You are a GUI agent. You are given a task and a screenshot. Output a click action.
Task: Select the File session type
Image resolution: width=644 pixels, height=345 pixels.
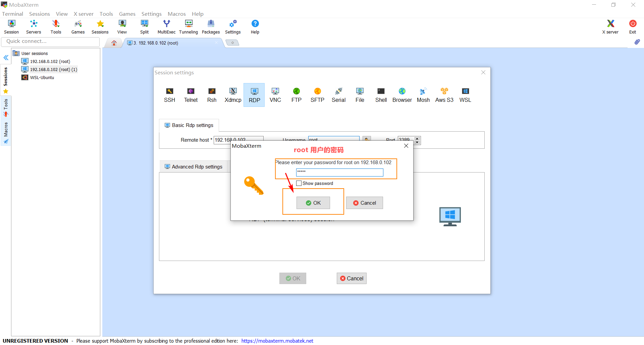coord(360,95)
